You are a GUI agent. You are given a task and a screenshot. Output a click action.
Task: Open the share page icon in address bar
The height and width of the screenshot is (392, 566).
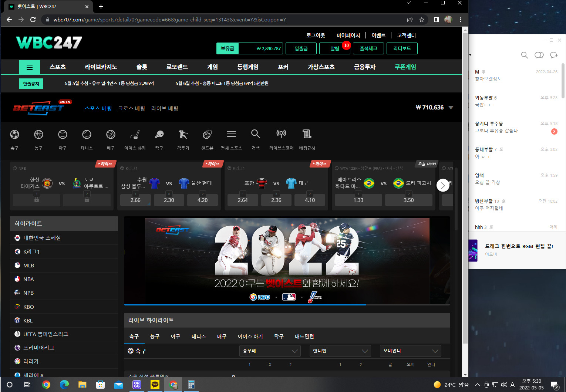pyautogui.click(x=410, y=20)
